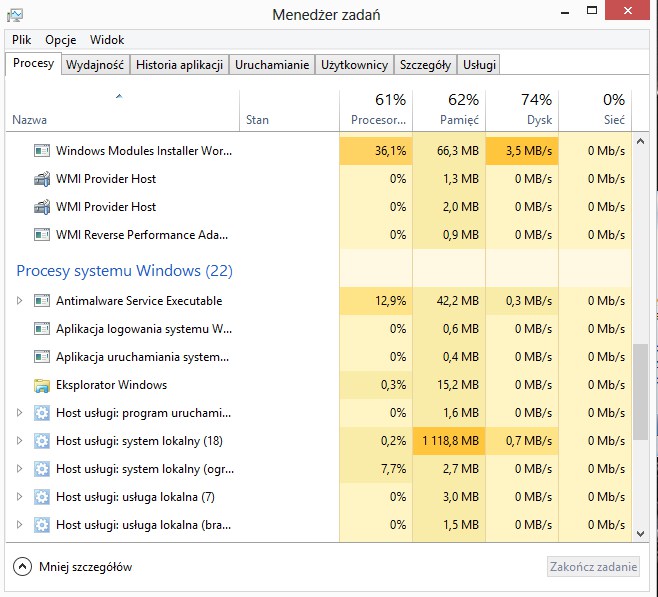Viewport: 658px width, 597px height.
Task: Click the Antimalware Service Executable icon
Action: pyautogui.click(x=42, y=301)
